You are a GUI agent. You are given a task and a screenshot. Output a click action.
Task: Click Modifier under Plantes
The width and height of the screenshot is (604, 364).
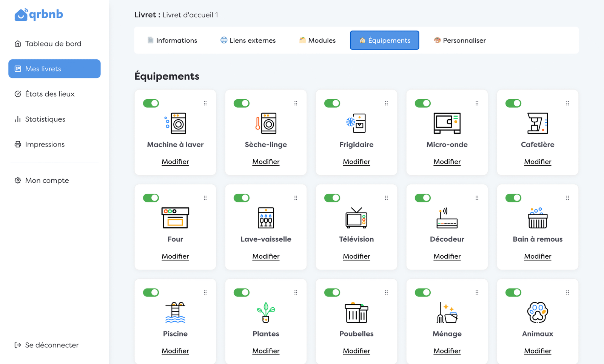tap(266, 351)
